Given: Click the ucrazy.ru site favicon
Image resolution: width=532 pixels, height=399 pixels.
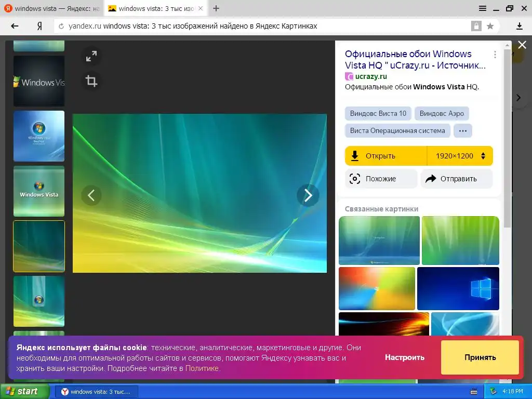Looking at the screenshot, I should [x=349, y=76].
